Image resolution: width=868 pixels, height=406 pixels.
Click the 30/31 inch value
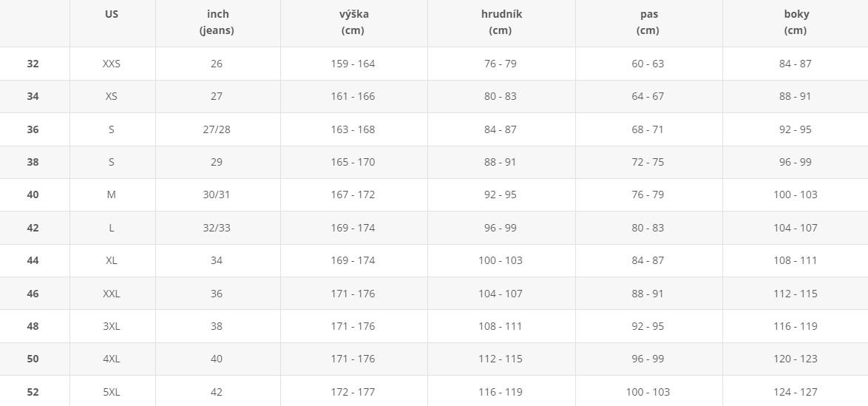click(x=217, y=195)
